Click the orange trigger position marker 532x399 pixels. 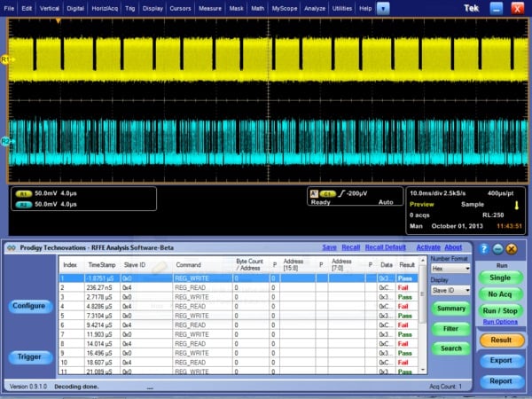[x=59, y=21]
